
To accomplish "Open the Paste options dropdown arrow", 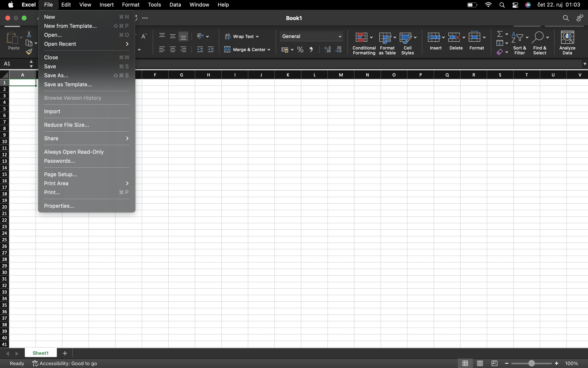I will tap(21, 37).
